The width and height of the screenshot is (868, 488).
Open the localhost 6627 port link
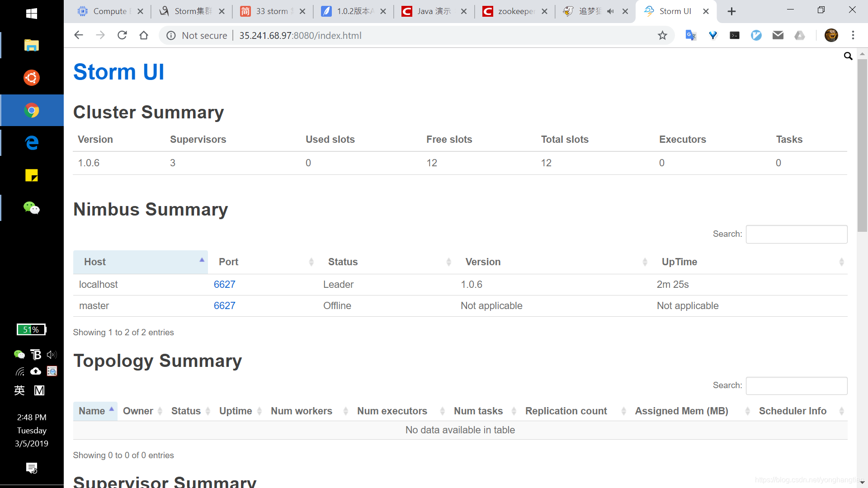(x=224, y=284)
